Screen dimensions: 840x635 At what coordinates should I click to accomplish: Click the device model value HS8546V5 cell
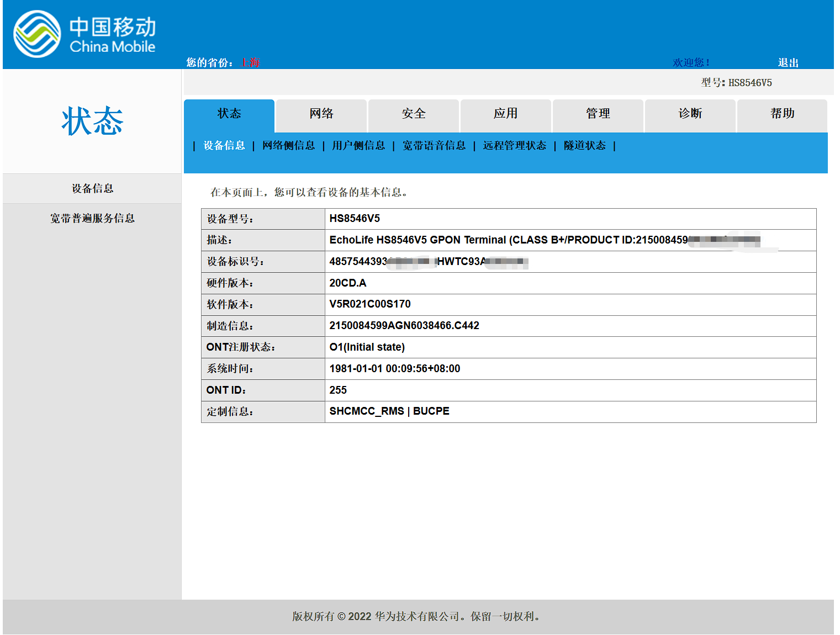355,219
